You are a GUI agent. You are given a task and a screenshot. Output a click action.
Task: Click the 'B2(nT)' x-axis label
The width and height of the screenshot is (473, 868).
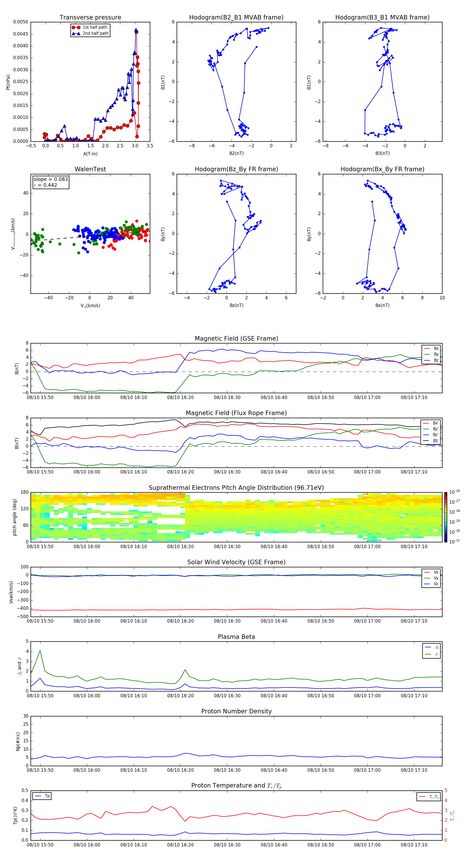coord(236,153)
